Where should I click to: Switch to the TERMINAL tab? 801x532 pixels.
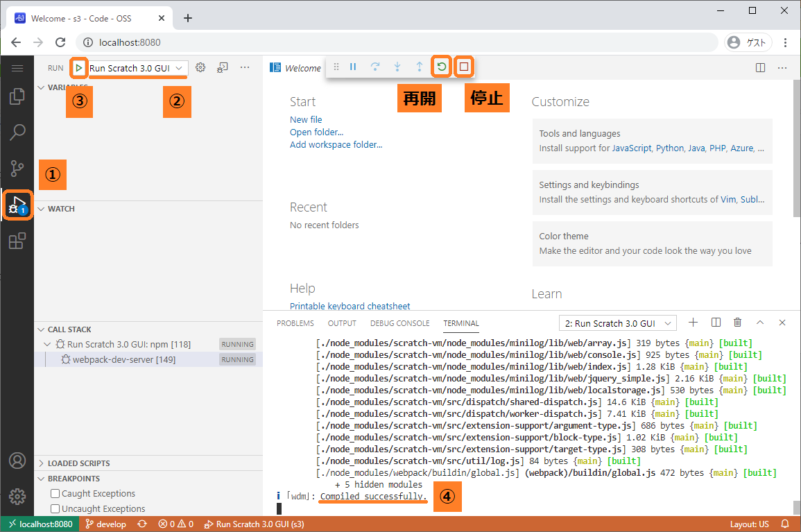pos(461,323)
